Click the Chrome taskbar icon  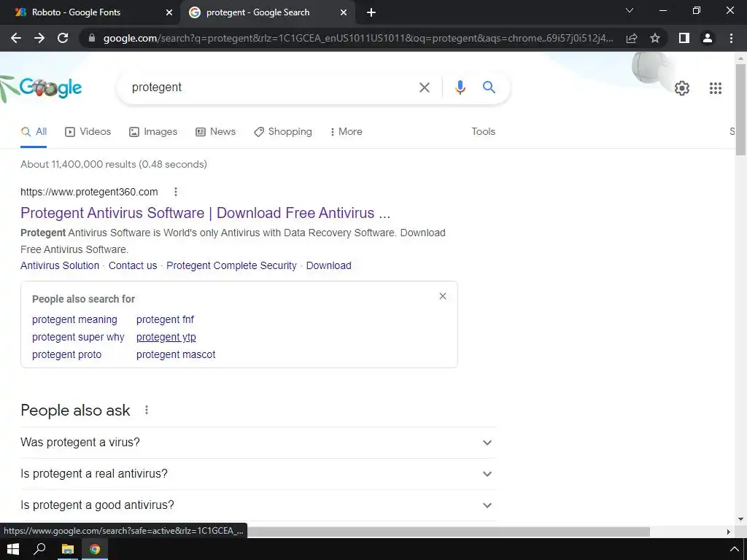coord(95,549)
